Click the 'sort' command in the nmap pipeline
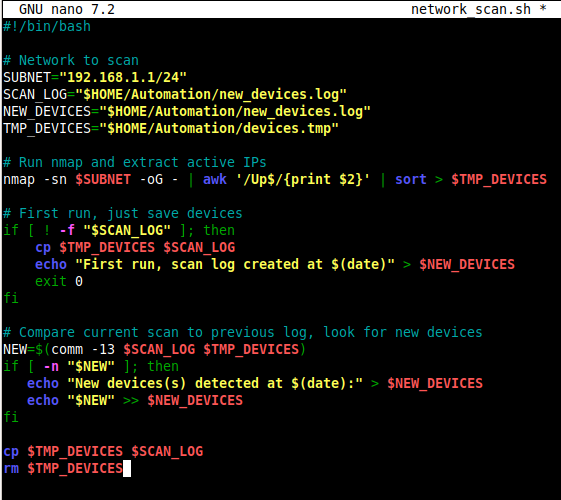The height and width of the screenshot is (500, 561). click(x=411, y=179)
